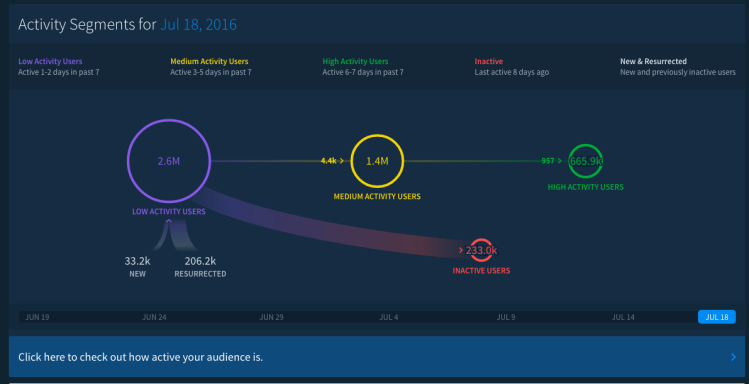The image size is (749, 384).
Task: Choose JUL 4 on the timeline
Action: tap(389, 317)
